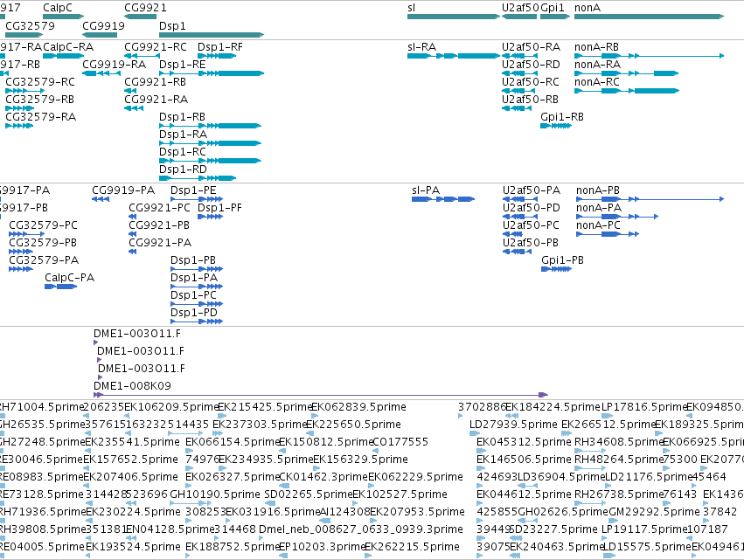744x560 pixels.
Task: Select EST AI124308
Action: [x=345, y=512]
